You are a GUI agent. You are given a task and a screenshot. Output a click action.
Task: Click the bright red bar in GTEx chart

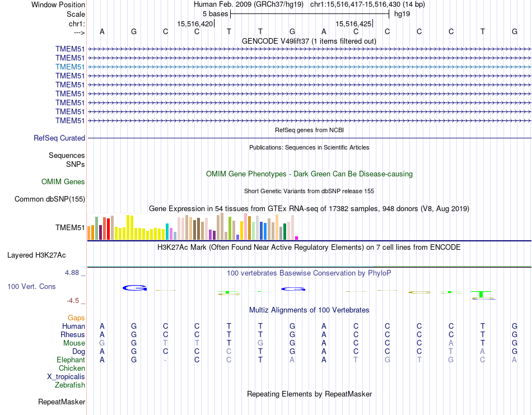coord(108,229)
